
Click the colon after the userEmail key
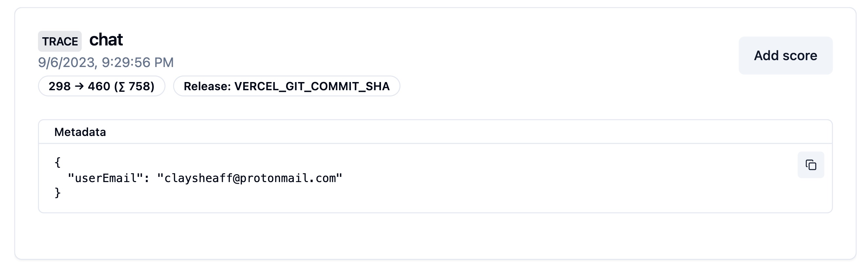pyautogui.click(x=147, y=178)
